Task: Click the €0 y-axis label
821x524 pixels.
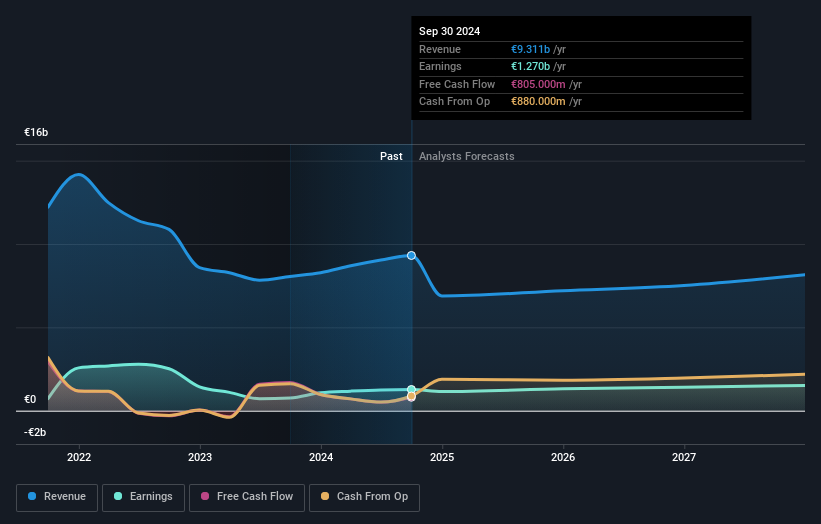Action: tap(30, 399)
